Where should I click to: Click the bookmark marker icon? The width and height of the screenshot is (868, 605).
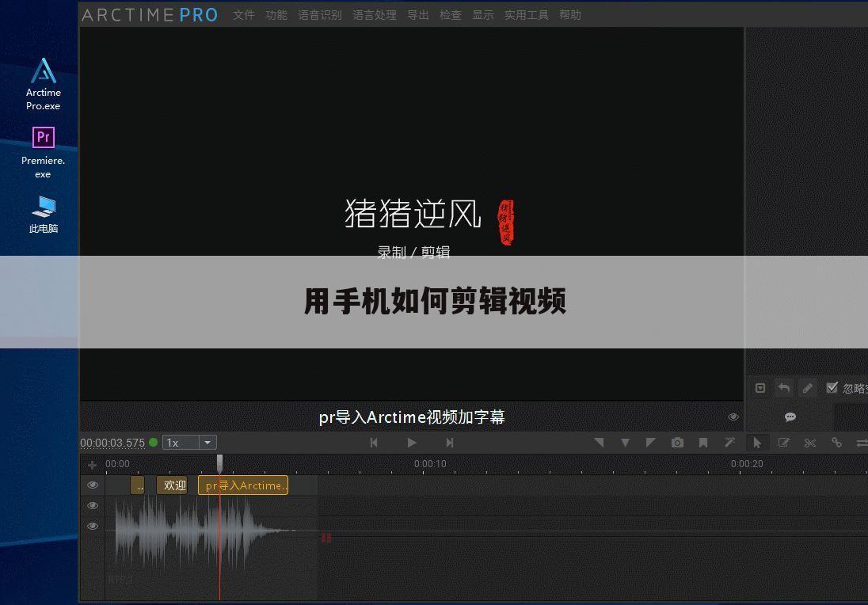[x=703, y=443]
